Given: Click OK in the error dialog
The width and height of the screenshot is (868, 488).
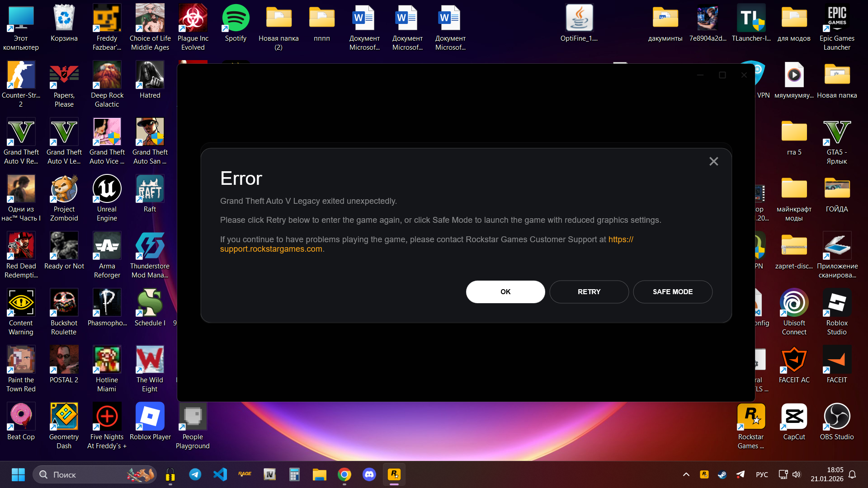Looking at the screenshot, I should point(505,292).
